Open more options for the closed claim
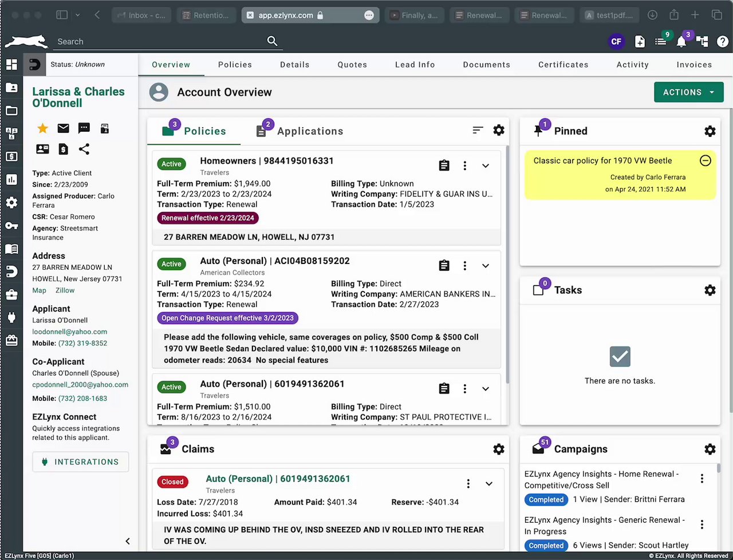The image size is (733, 560). pos(468,484)
